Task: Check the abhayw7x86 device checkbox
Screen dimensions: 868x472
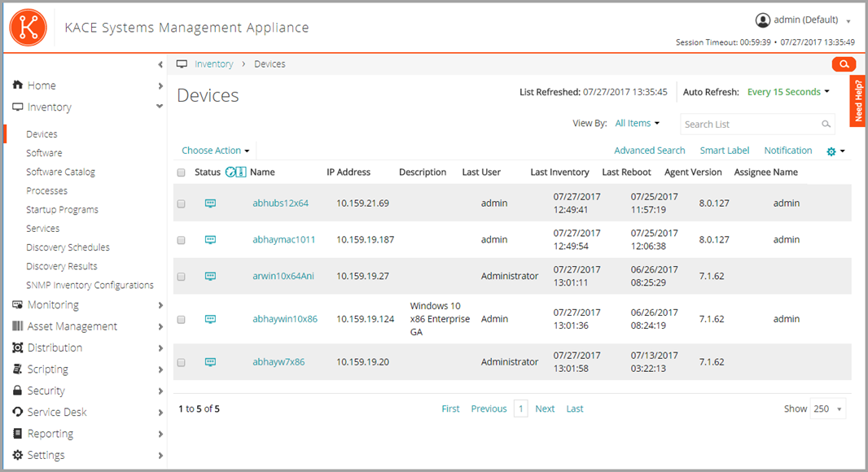Action: 181,362
